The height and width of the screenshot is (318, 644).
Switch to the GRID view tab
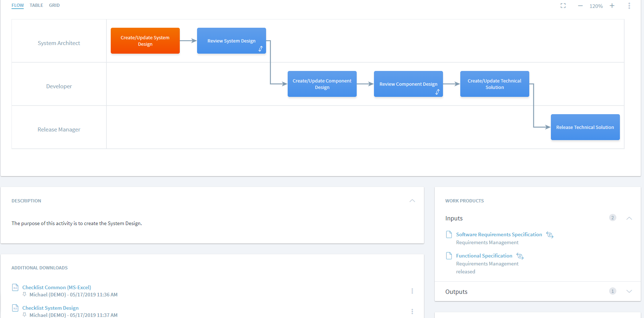[54, 5]
